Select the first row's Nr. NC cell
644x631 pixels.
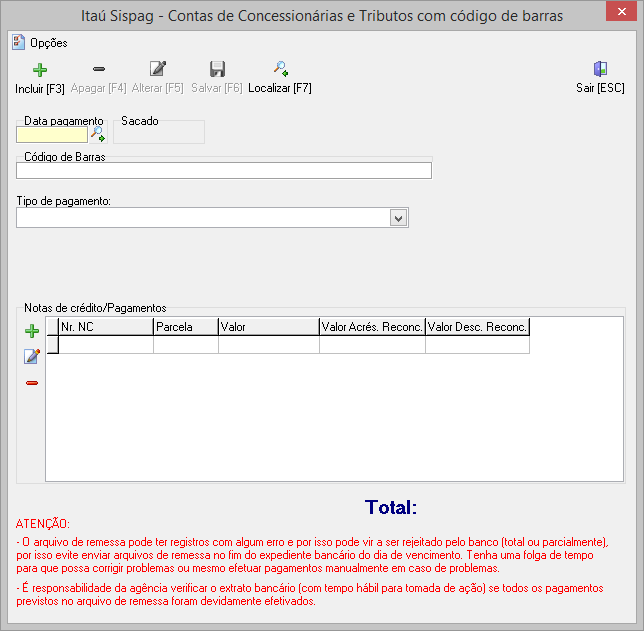[x=106, y=345]
